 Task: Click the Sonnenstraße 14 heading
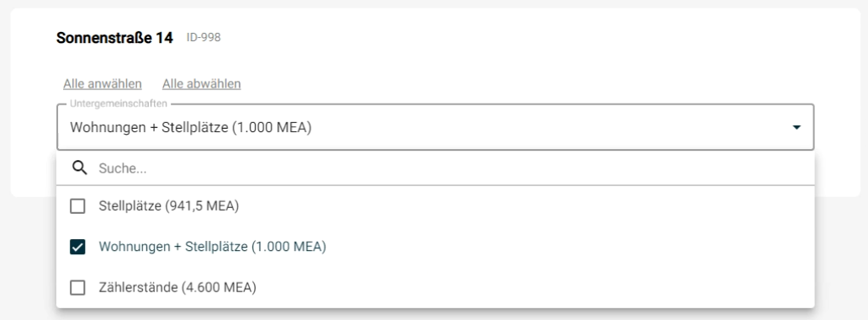point(114,38)
